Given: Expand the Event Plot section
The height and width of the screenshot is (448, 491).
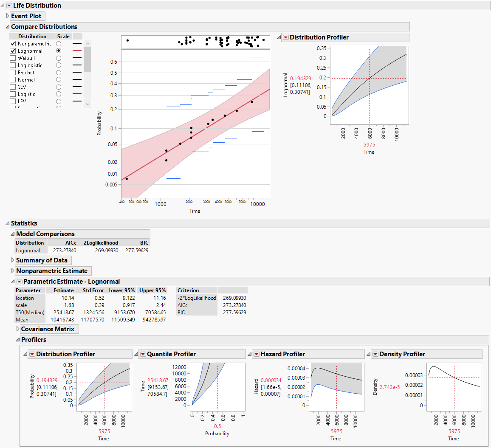Looking at the screenshot, I should pyautogui.click(x=8, y=16).
